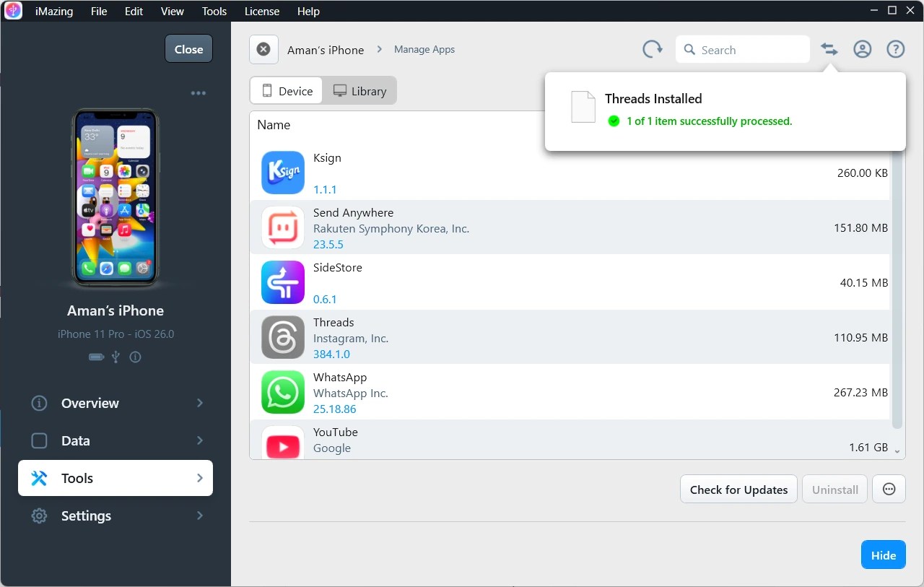Expand the Data section chevron
The height and width of the screenshot is (587, 924).
pyautogui.click(x=200, y=440)
